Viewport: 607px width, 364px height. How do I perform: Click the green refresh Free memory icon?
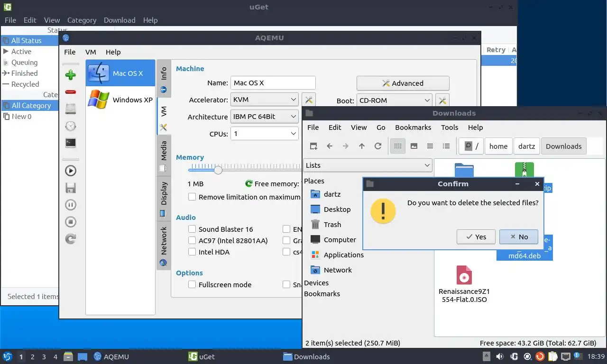tap(248, 183)
